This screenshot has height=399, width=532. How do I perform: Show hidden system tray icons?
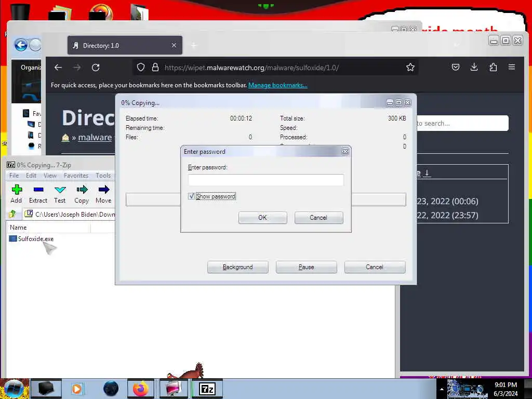(x=442, y=389)
